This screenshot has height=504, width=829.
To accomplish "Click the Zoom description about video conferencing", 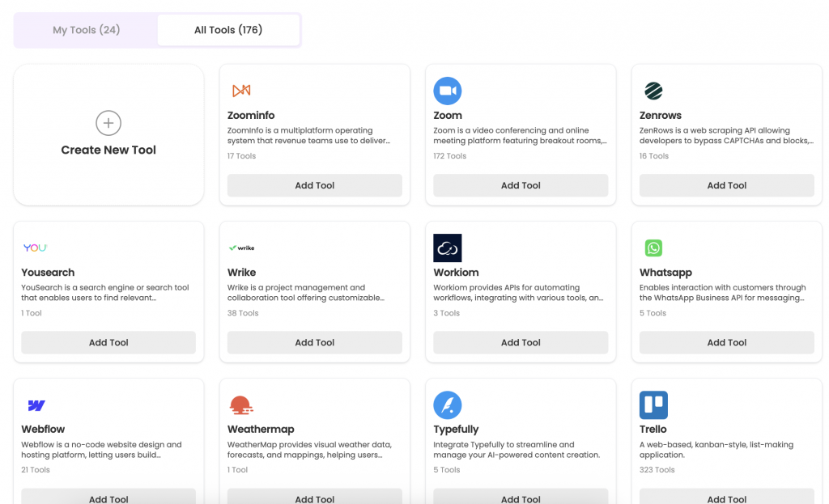I will coord(521,136).
